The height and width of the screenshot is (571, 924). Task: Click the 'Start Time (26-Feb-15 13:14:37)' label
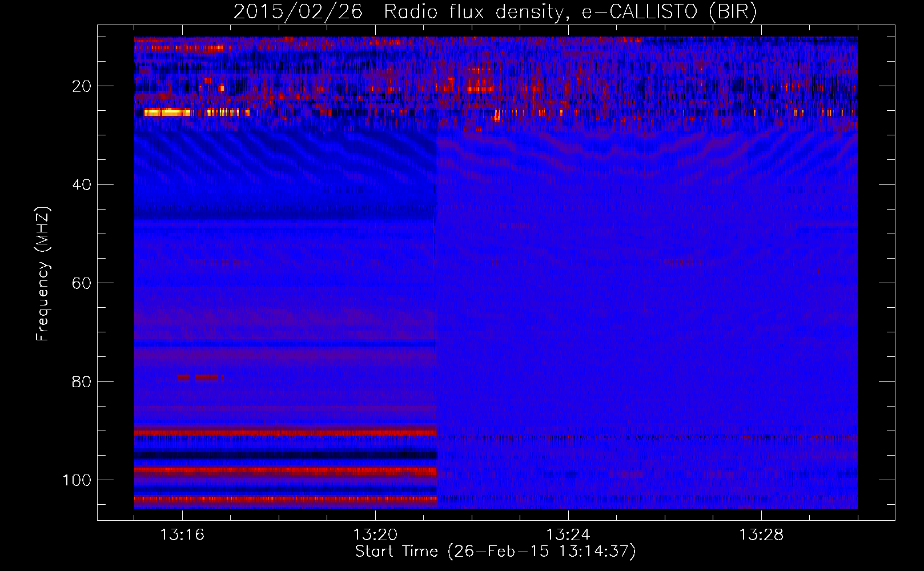[495, 552]
